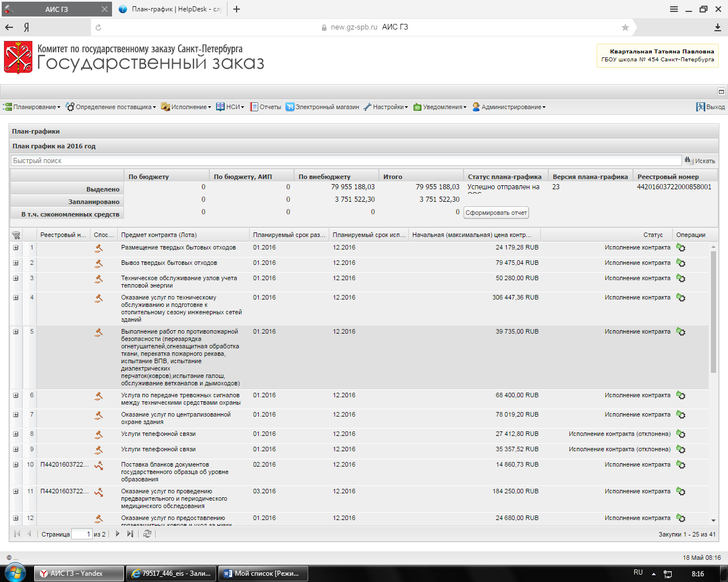Open Электронный магазин

322,107
